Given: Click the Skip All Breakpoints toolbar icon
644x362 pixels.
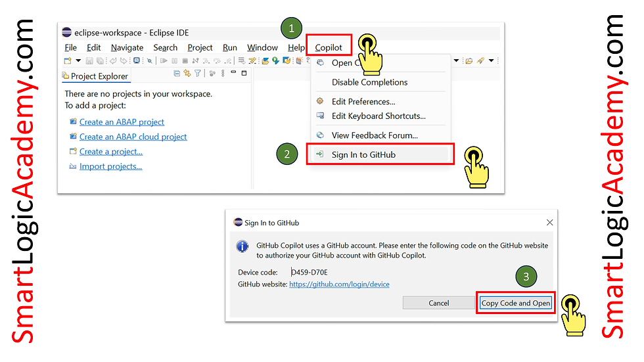Looking at the screenshot, I should [x=150, y=60].
